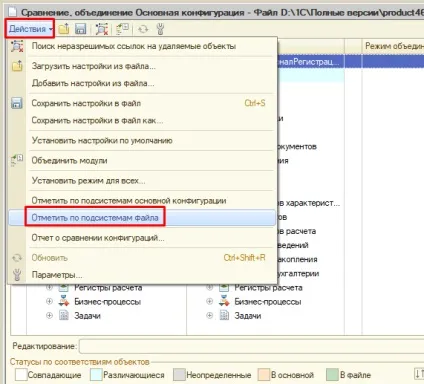Screen dimensions: 424x384
Task: Select Бизнес-процессы row in right tree
Action: click(x=268, y=302)
